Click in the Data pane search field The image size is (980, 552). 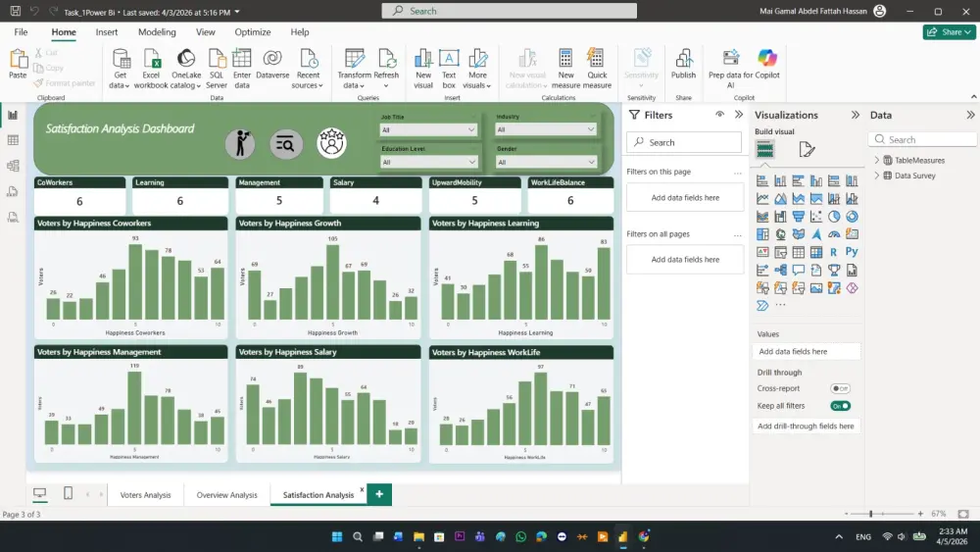(922, 139)
